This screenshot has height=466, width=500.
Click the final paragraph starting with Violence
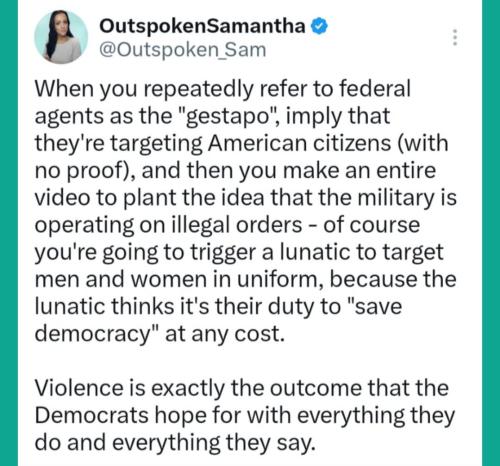pyautogui.click(x=245, y=415)
